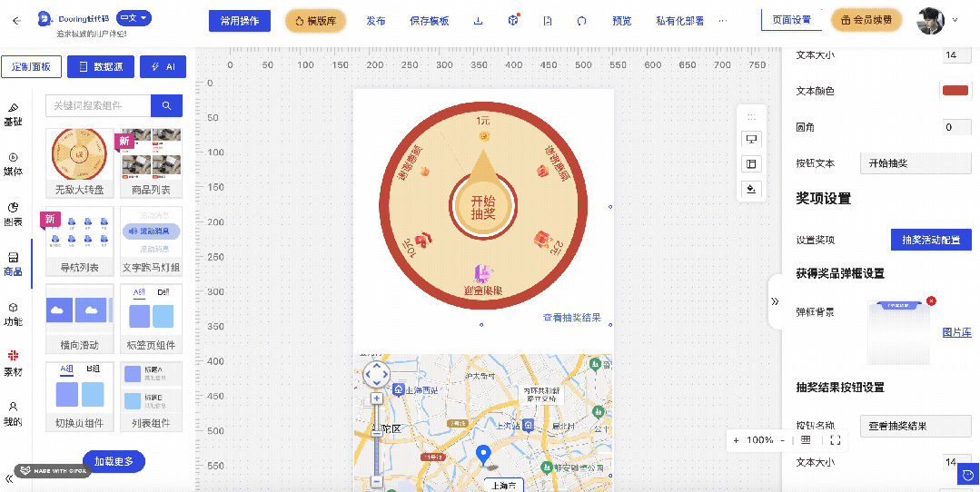Open the more options ellipsis in the top toolbar
980x492 pixels.
coord(723,21)
